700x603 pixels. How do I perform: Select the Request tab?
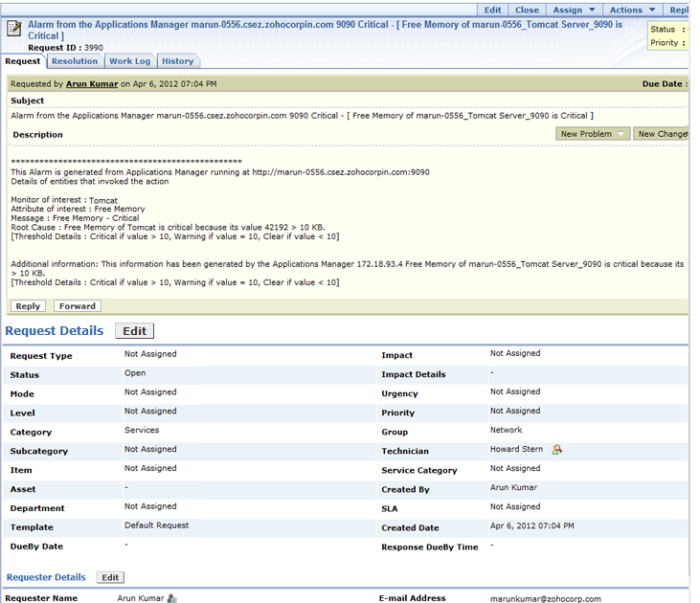click(23, 61)
